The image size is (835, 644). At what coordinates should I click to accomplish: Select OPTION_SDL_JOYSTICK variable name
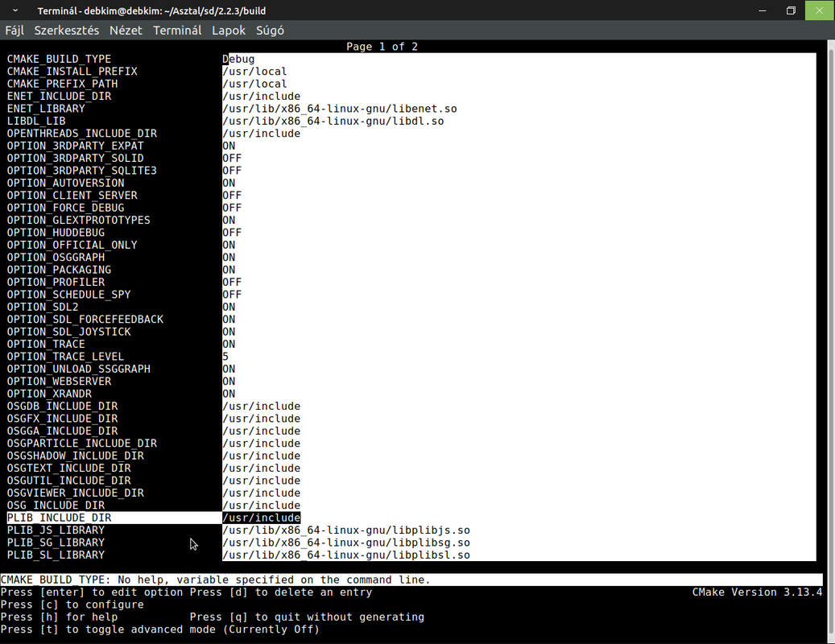pyautogui.click(x=68, y=332)
